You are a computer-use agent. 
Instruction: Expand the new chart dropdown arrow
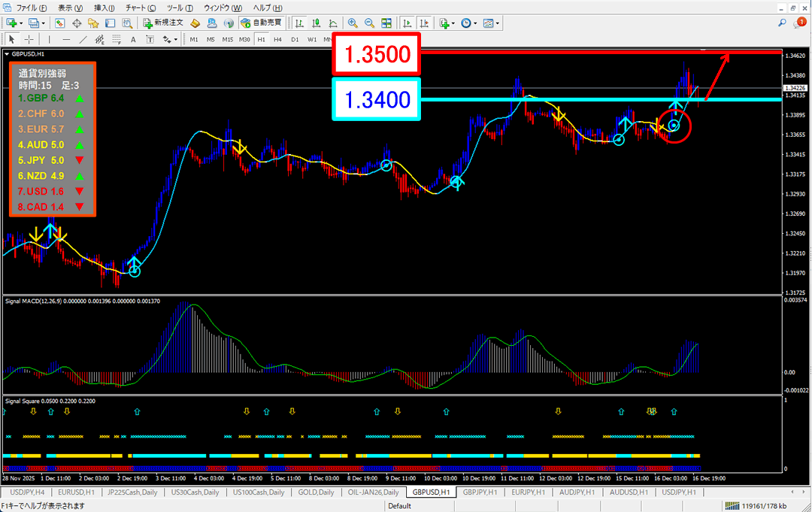coord(20,23)
